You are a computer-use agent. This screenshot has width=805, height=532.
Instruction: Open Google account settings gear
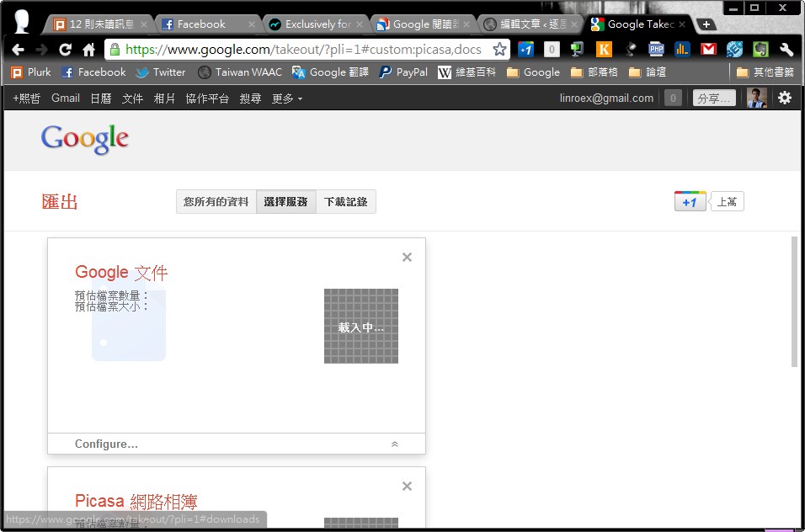point(785,98)
